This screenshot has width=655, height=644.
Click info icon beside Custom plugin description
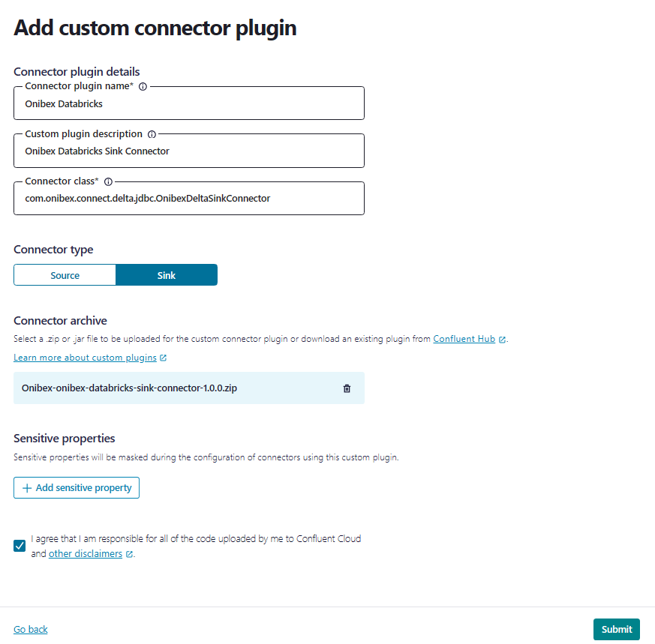tap(152, 134)
